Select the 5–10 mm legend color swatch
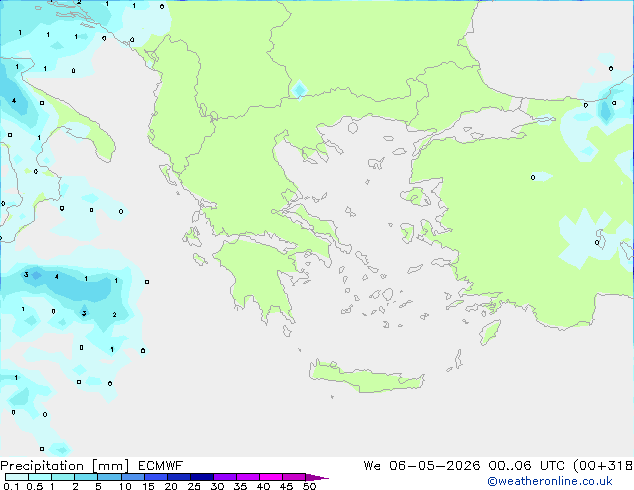The height and width of the screenshot is (490, 634). click(x=109, y=477)
